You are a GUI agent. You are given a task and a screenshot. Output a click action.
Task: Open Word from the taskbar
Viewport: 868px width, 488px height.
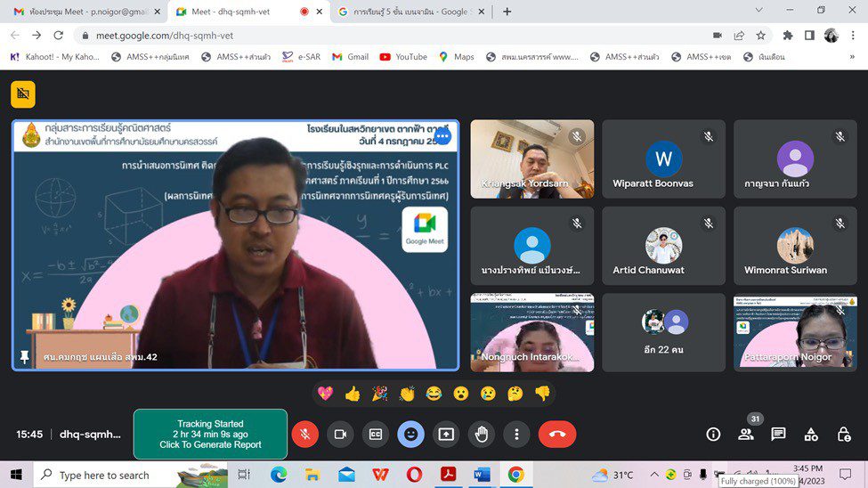(482, 475)
